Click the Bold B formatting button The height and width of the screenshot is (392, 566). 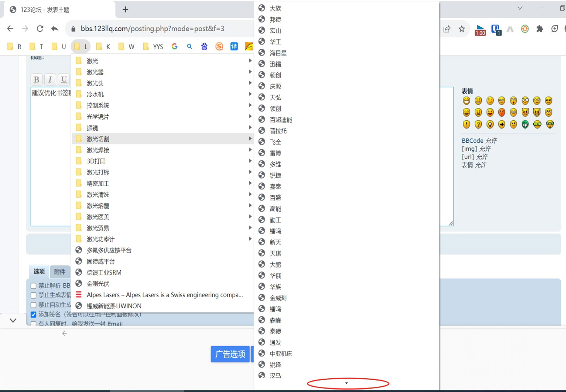[37, 79]
